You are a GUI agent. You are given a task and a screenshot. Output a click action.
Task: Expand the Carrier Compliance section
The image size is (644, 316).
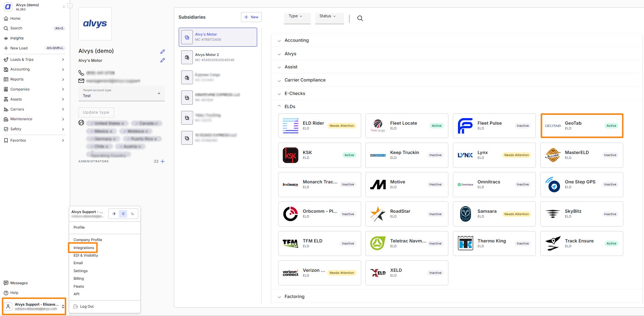(456, 80)
